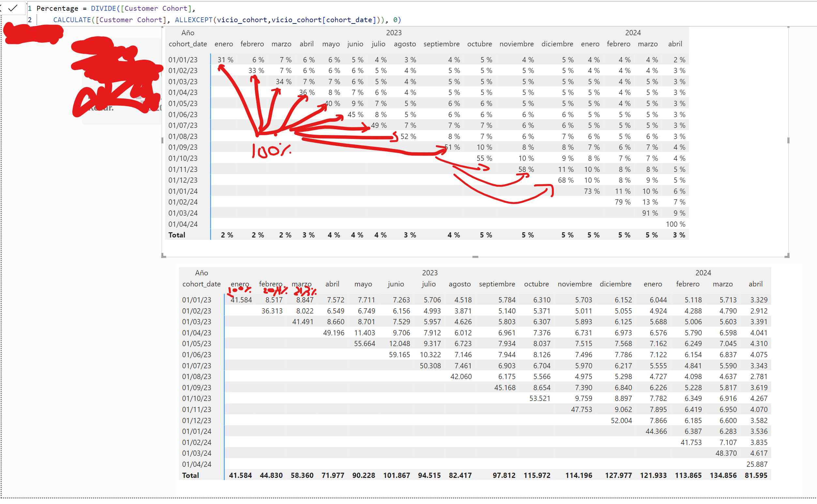This screenshot has height=504, width=817.
Task: Select the '127.977' total in the counts matrix
Action: [x=618, y=475]
